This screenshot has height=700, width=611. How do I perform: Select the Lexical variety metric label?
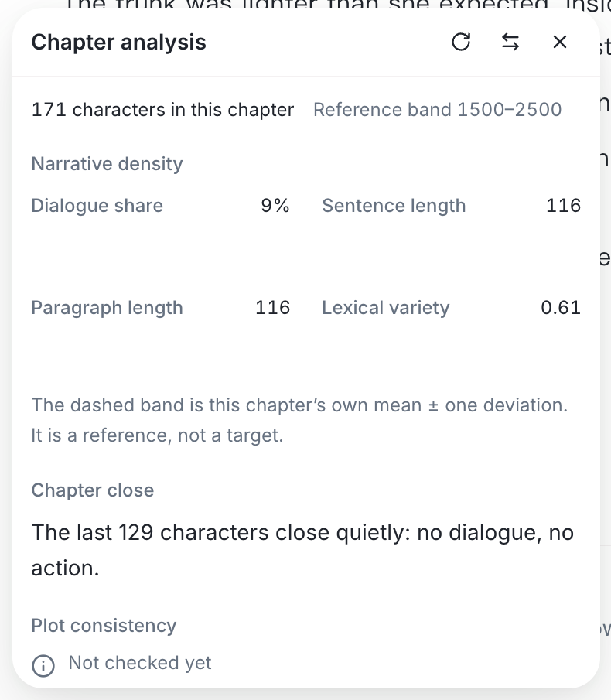coord(386,308)
